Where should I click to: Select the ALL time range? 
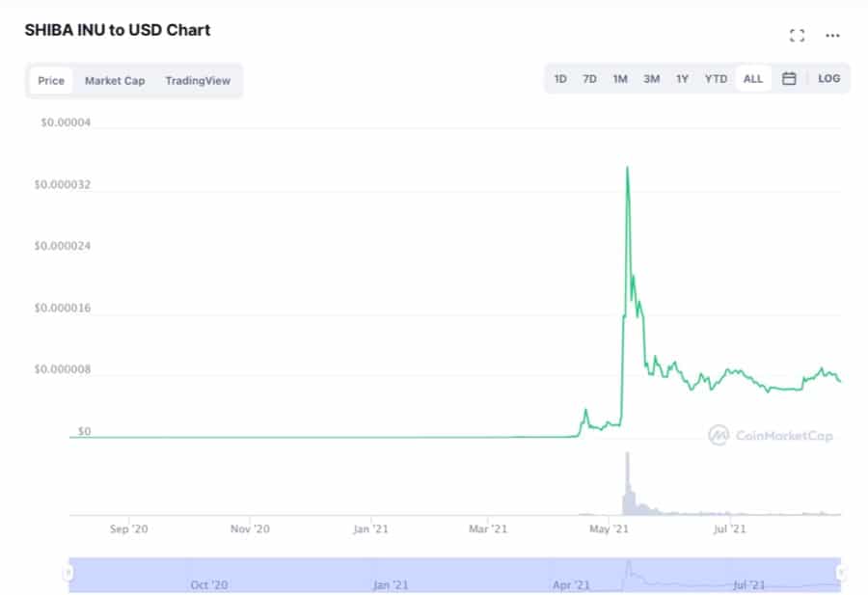coord(753,79)
